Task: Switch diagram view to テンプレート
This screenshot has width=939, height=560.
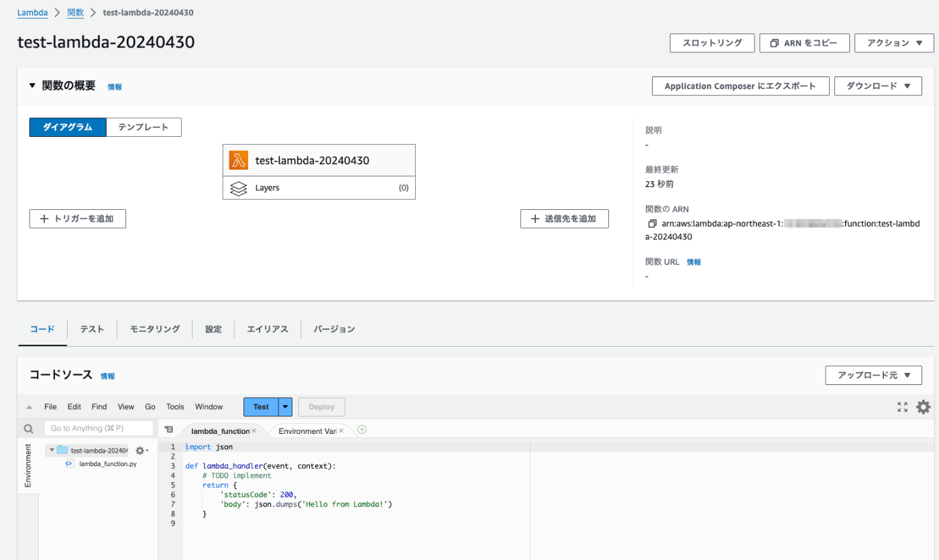Action: (x=144, y=127)
